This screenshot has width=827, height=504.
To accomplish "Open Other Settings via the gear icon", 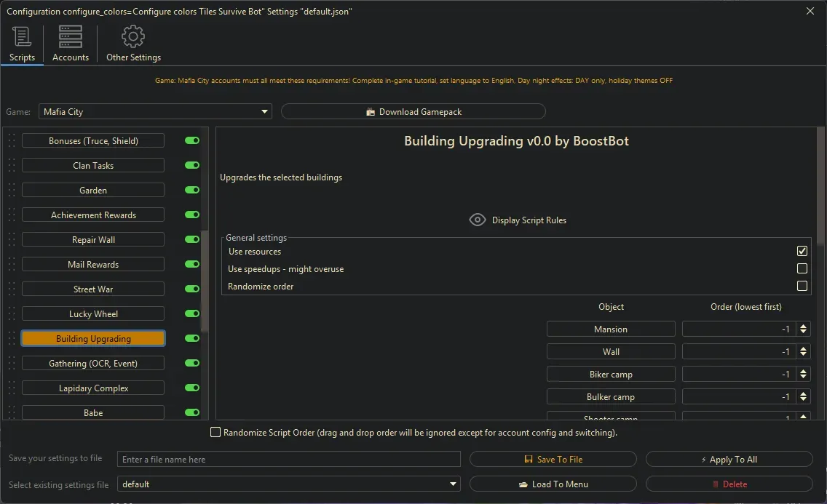I will point(133,36).
